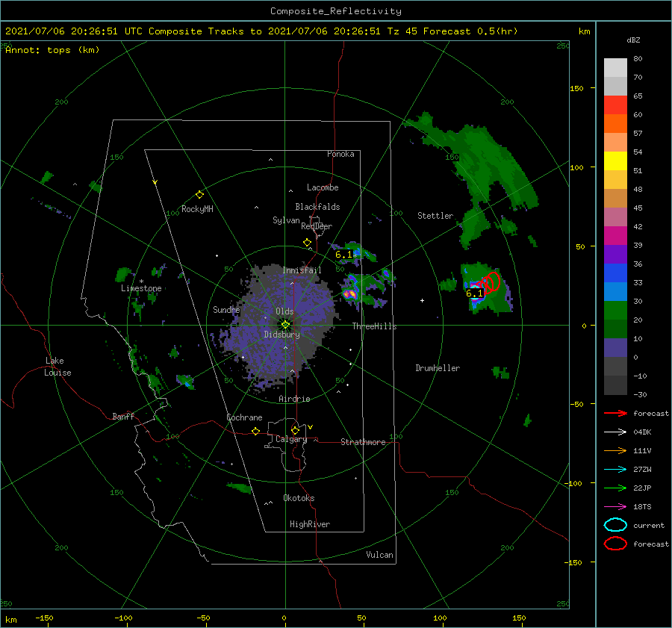Click the yellow diamond marker inside Calgary
This screenshot has width=672, height=628.
295,430
